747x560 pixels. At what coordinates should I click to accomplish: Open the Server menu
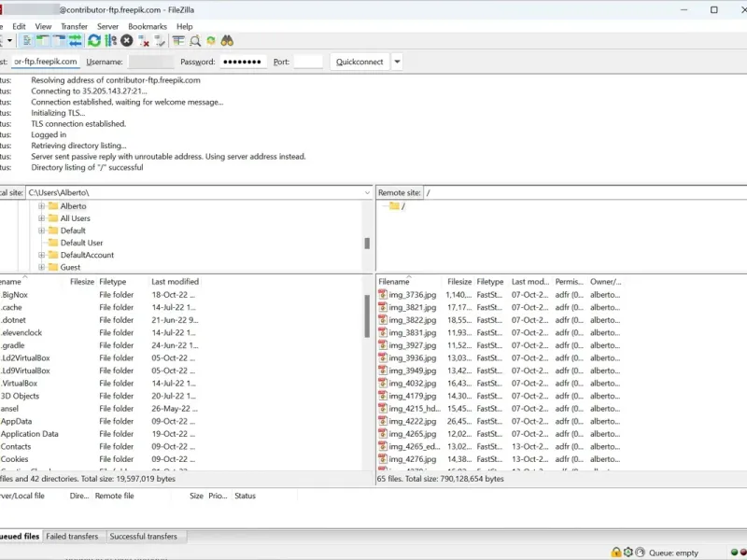coord(107,27)
